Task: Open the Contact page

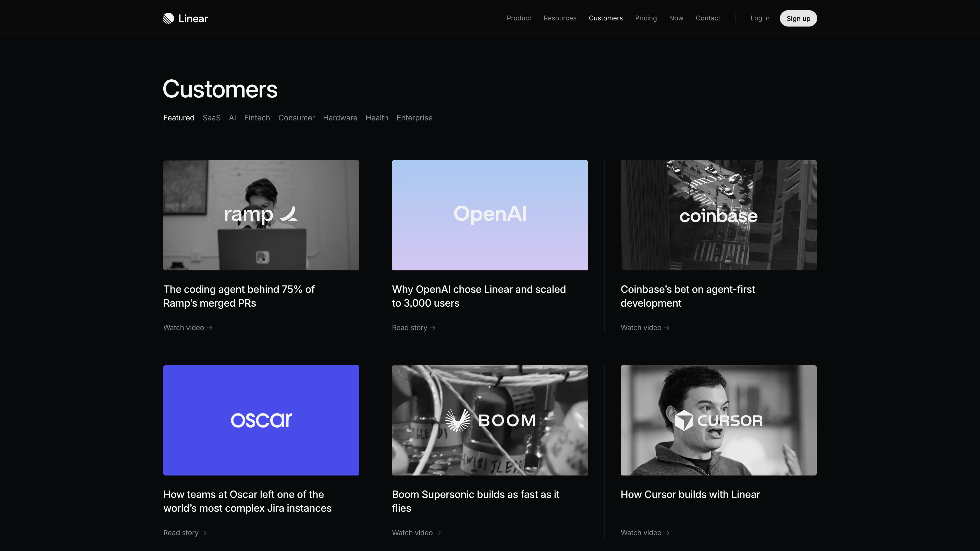Action: (708, 18)
